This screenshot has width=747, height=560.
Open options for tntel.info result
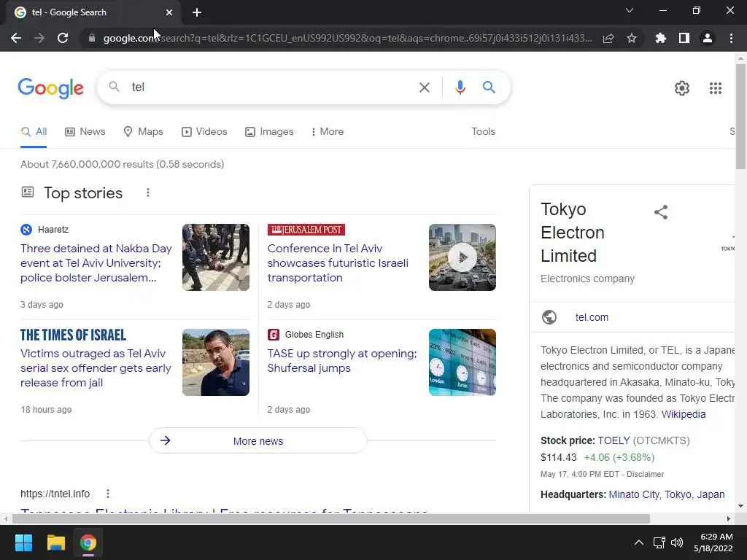(108, 494)
